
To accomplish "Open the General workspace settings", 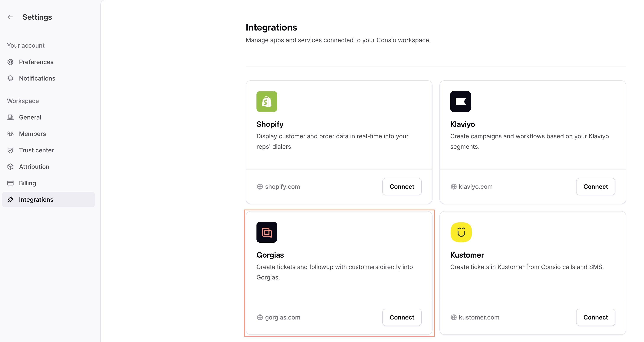I will [30, 117].
